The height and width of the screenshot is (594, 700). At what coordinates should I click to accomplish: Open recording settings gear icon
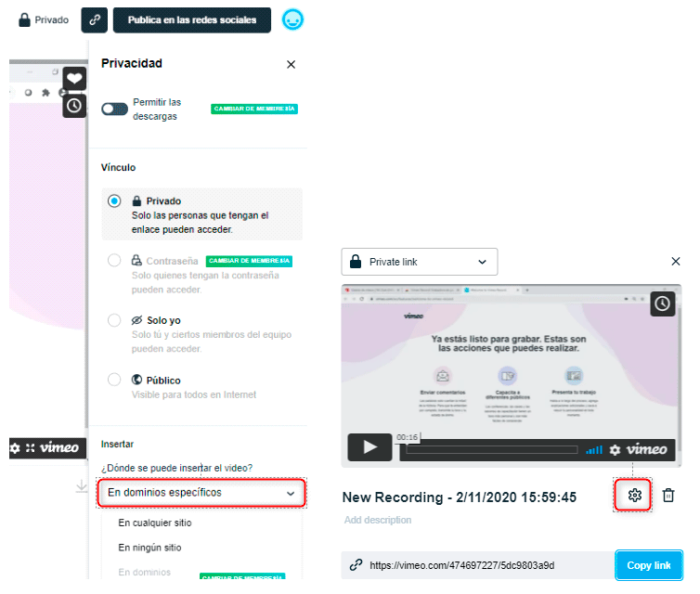coord(635,495)
